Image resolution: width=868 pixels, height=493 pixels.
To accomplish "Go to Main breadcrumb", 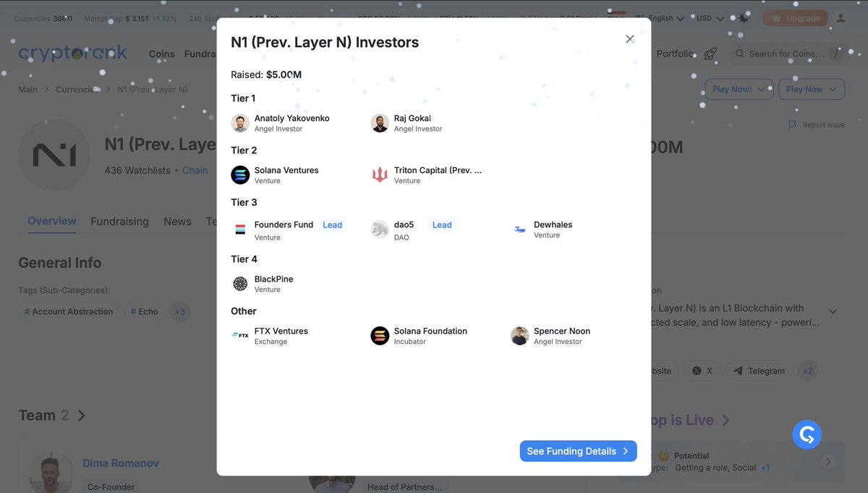I will point(27,89).
